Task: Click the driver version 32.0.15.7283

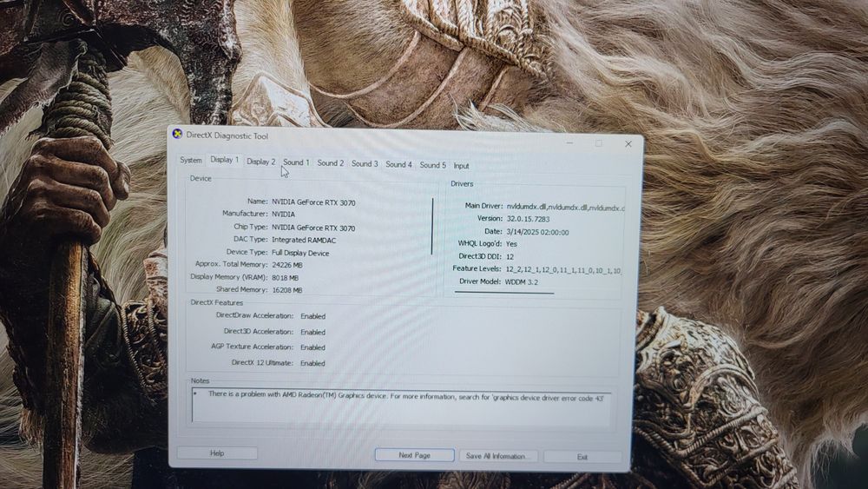Action: [528, 219]
